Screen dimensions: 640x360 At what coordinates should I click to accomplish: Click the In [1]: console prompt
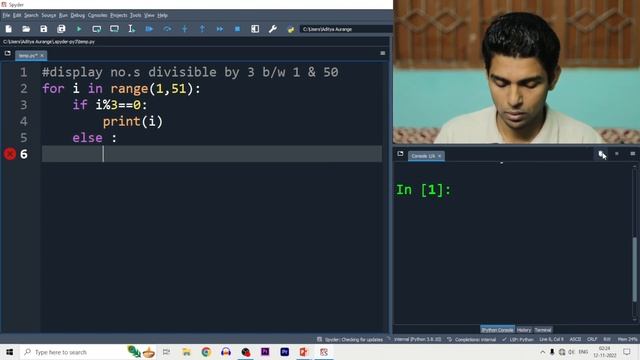point(423,190)
